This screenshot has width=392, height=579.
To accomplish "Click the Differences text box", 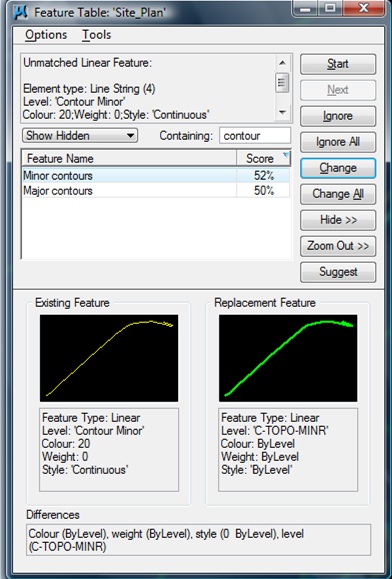I will (198, 540).
